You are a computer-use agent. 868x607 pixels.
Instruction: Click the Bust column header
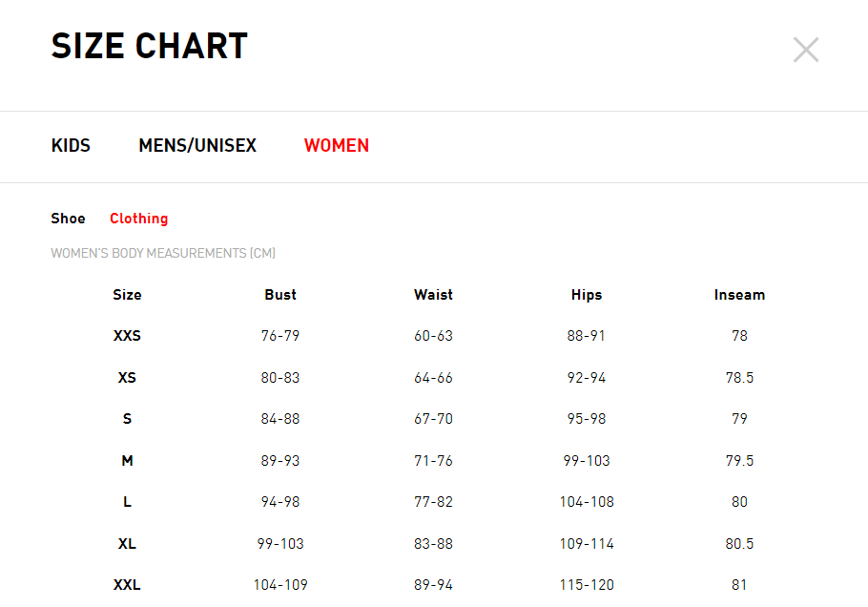tap(280, 295)
